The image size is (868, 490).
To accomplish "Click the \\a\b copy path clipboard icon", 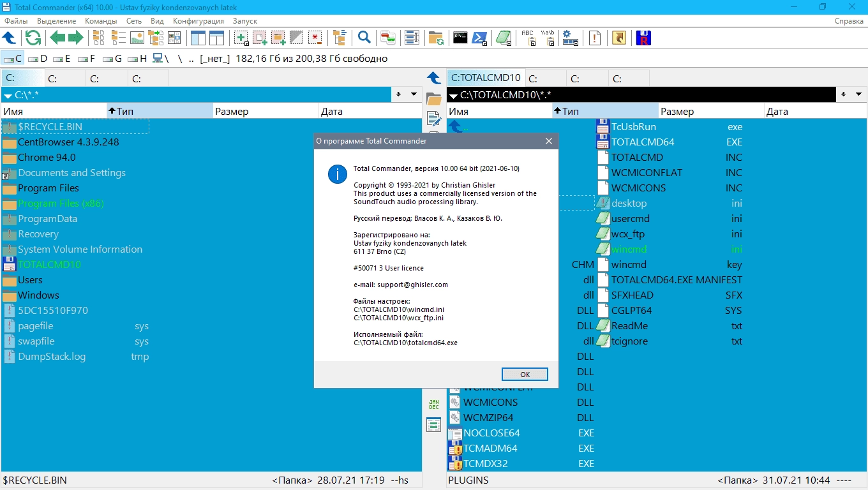I will click(x=548, y=38).
